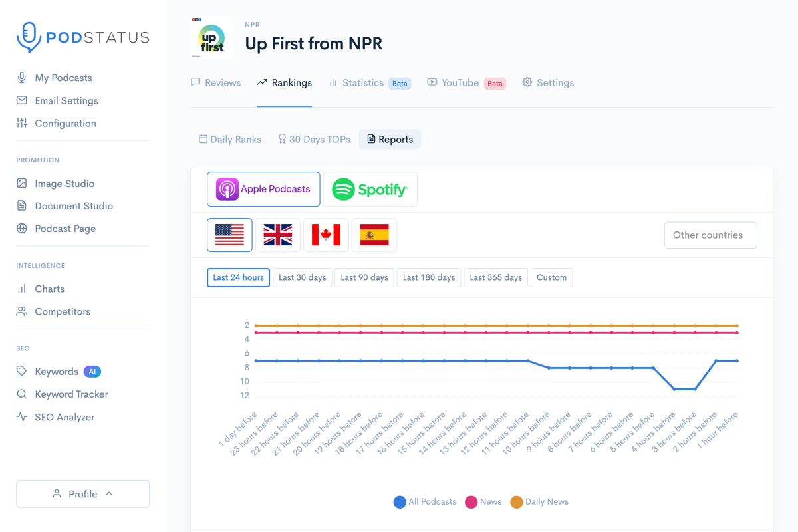
Task: Choose the Canada country flag
Action: tap(326, 235)
